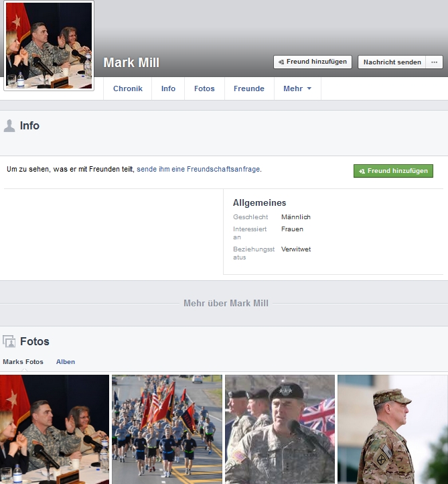Click the Fotos section photo icon

click(9, 341)
